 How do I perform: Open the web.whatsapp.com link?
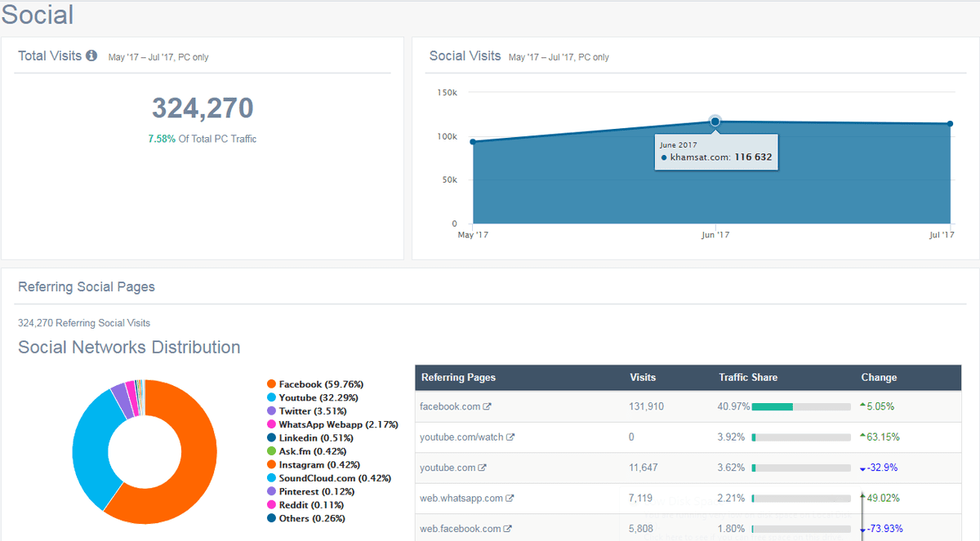coord(461,499)
